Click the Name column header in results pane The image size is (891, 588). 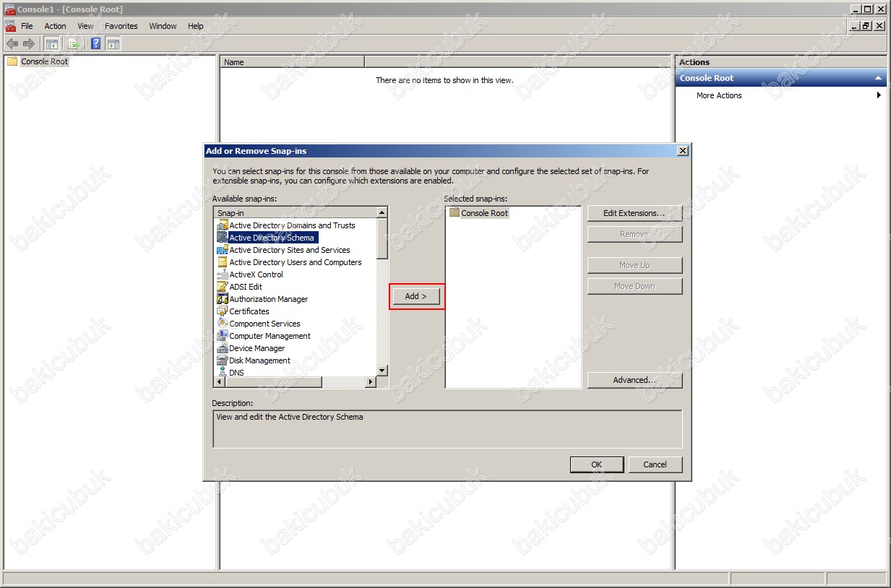(292, 62)
